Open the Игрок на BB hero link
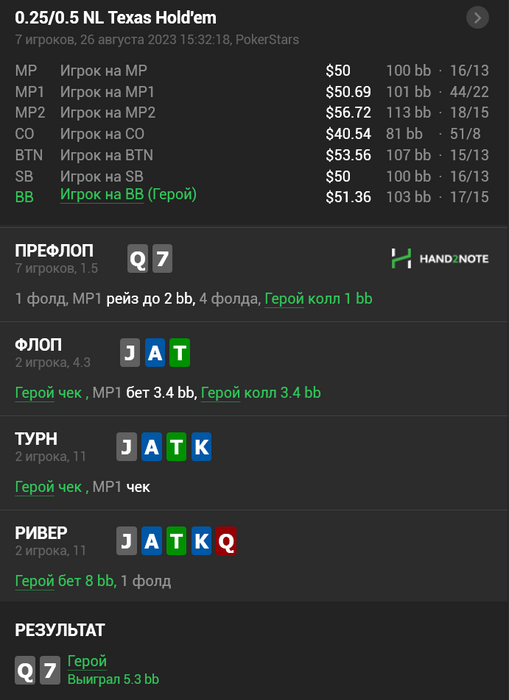The height and width of the screenshot is (700, 509). pyautogui.click(x=102, y=195)
